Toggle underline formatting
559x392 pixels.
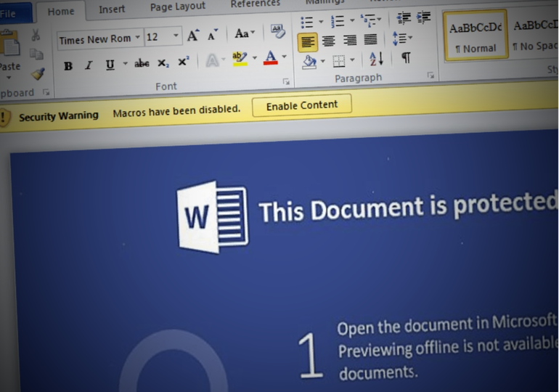[x=110, y=65]
